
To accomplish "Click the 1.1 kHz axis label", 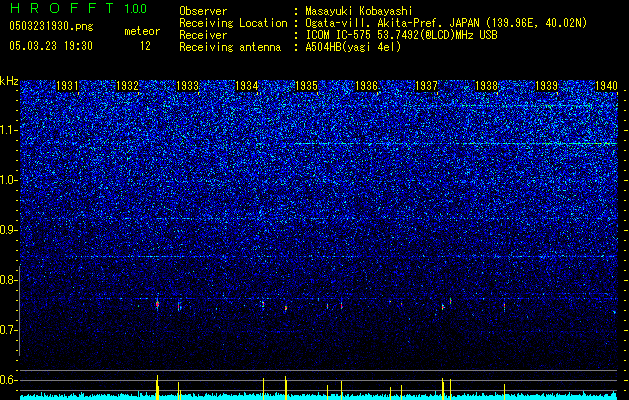I will click(x=7, y=130).
